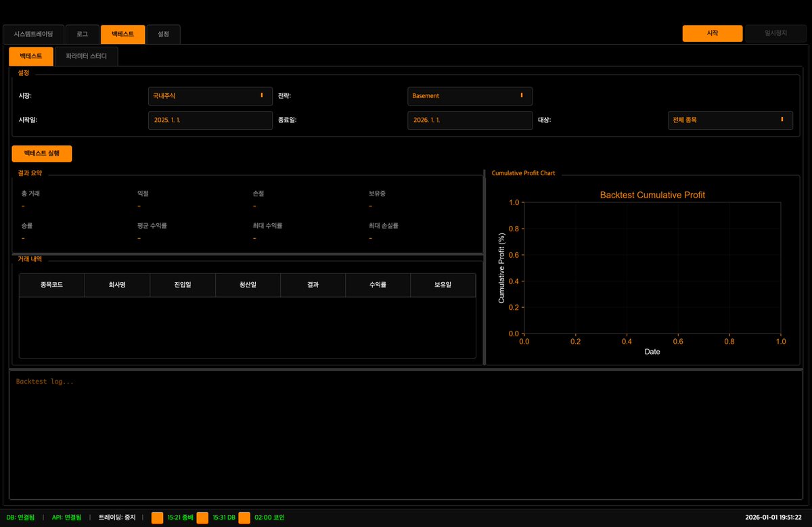Screen dimensions: 812x527
Task: Select the top-level 백테스트 tab
Action: pyautogui.click(x=122, y=34)
